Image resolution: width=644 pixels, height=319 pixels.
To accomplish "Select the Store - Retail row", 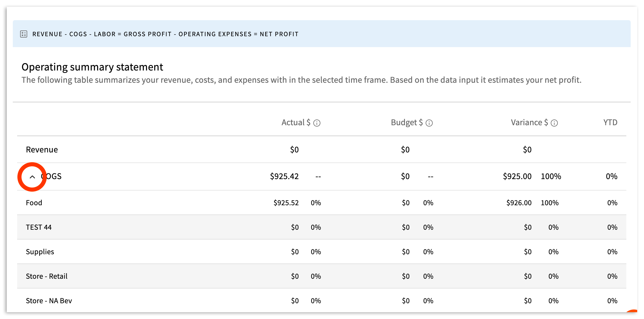I will [x=47, y=276].
